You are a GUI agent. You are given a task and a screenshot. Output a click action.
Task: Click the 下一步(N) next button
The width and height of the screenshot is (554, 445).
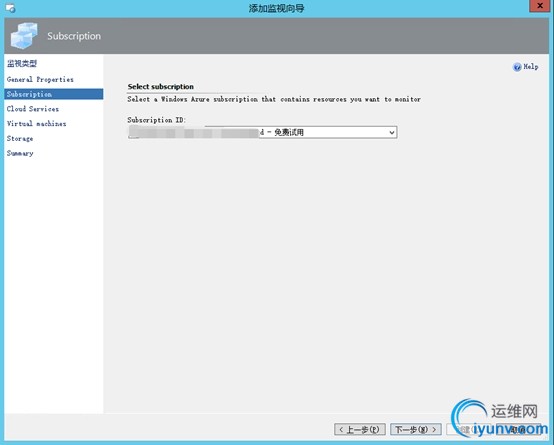click(416, 429)
